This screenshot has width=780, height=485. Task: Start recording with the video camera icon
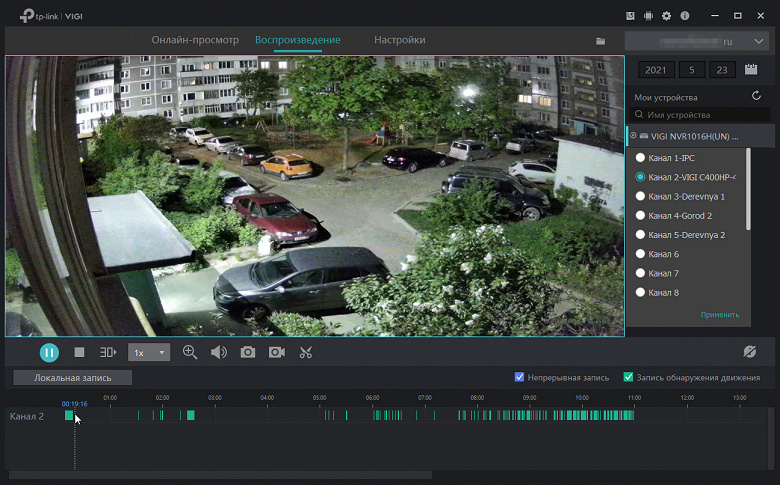[x=276, y=352]
